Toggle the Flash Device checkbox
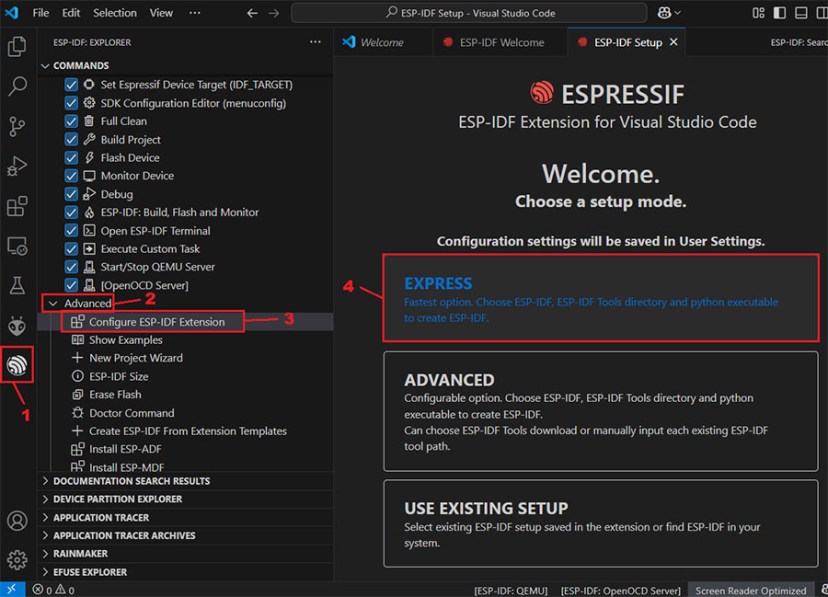The width and height of the screenshot is (828, 597). click(x=69, y=157)
